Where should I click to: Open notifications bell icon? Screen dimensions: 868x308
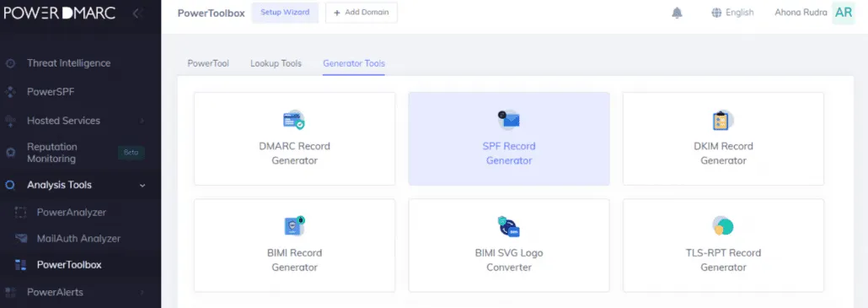677,13
